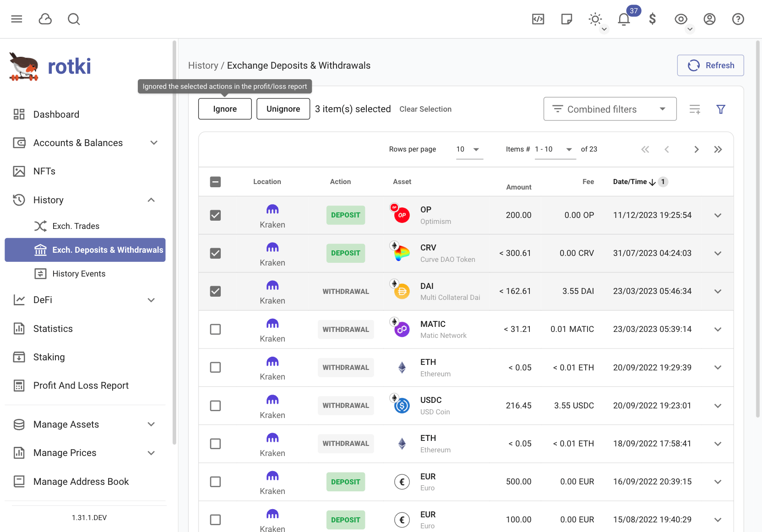Viewport: 762px width, 532px height.
Task: Click the add-rows list icon beside filters
Action: point(695,109)
